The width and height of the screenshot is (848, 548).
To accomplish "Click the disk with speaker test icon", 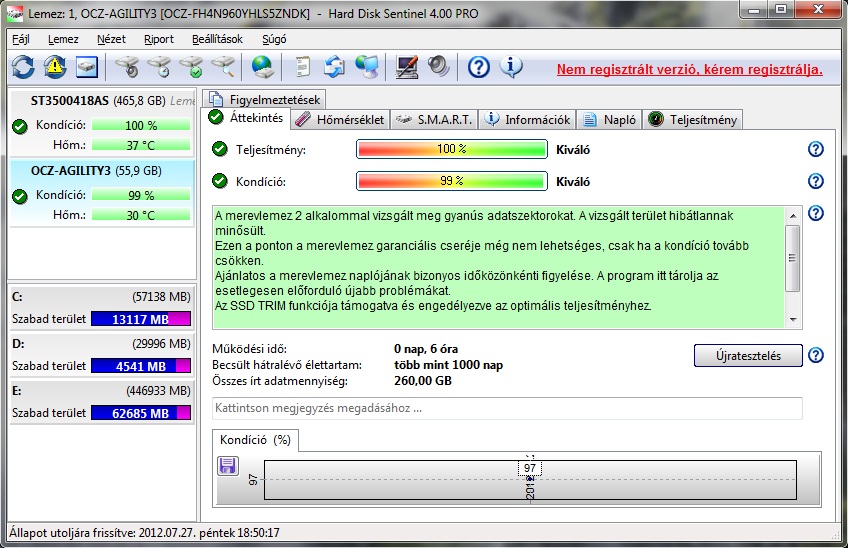I will point(127,67).
